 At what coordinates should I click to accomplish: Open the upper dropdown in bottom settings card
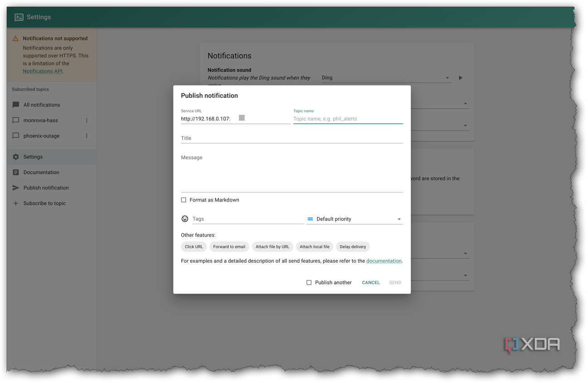[465, 254]
